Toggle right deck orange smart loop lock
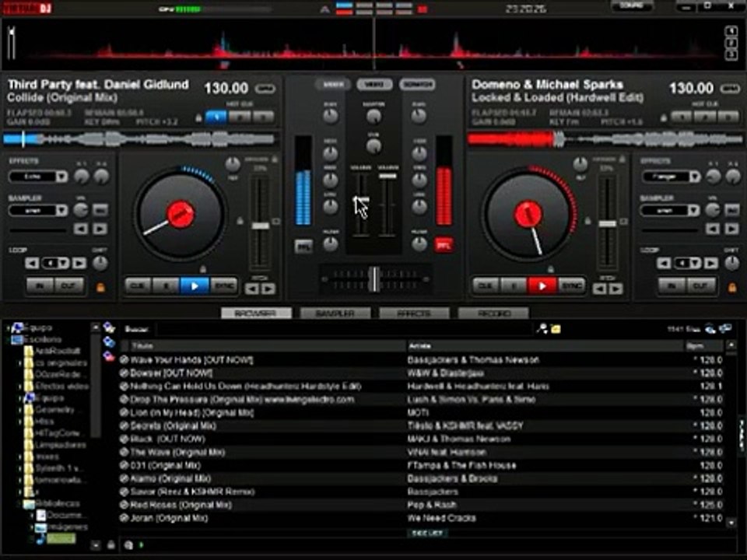Image resolution: width=747 pixels, height=560 pixels. pyautogui.click(x=732, y=288)
